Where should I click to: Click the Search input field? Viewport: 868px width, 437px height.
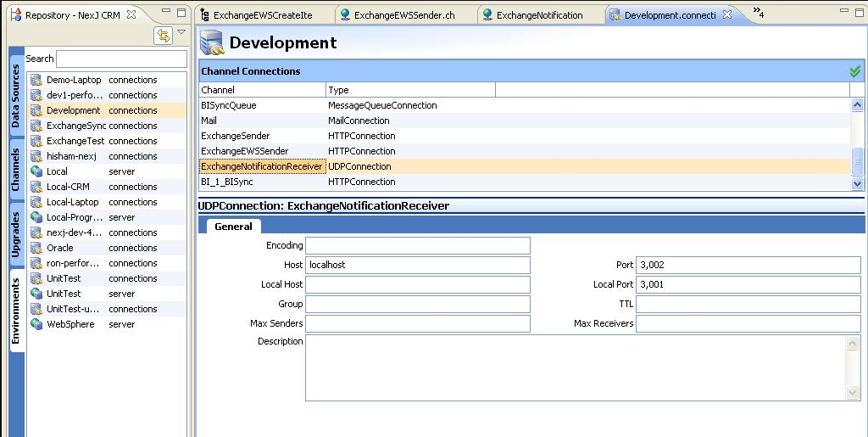121,59
